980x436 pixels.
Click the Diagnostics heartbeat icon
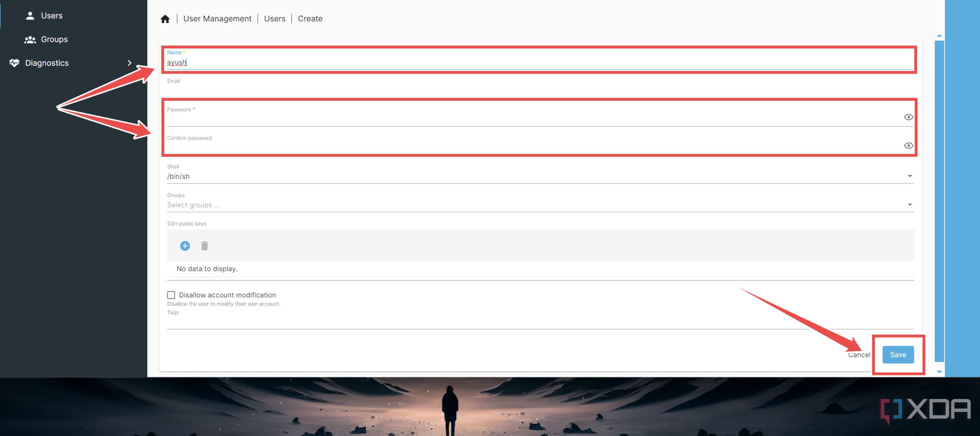(15, 63)
